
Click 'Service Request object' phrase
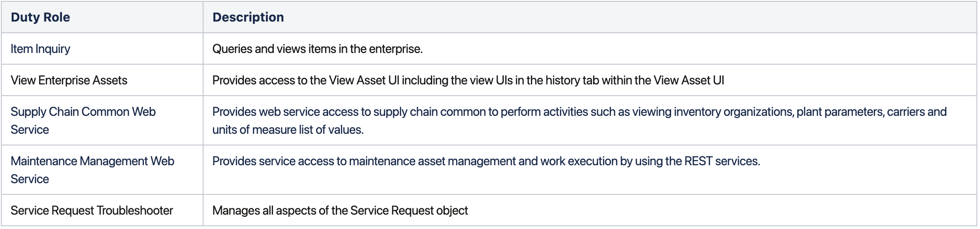pos(409,210)
